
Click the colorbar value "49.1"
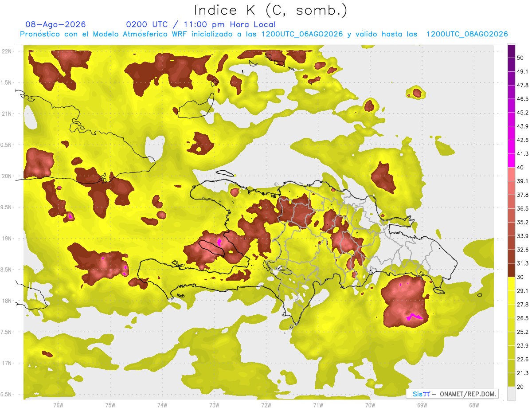pos(522,71)
